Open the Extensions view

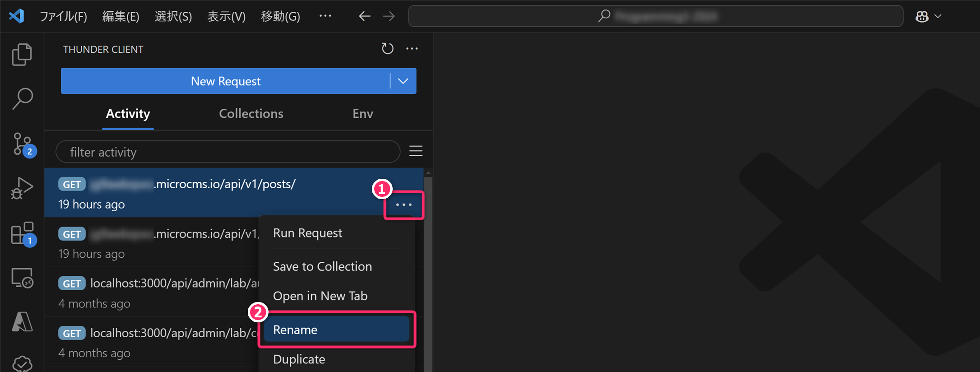click(x=22, y=233)
